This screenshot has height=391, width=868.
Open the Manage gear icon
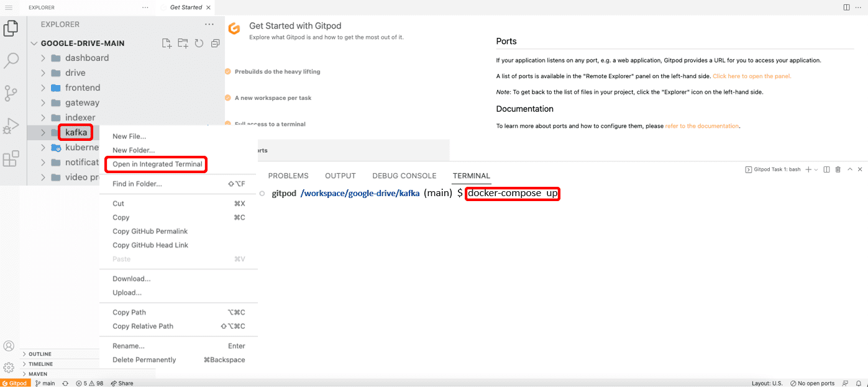tap(9, 367)
